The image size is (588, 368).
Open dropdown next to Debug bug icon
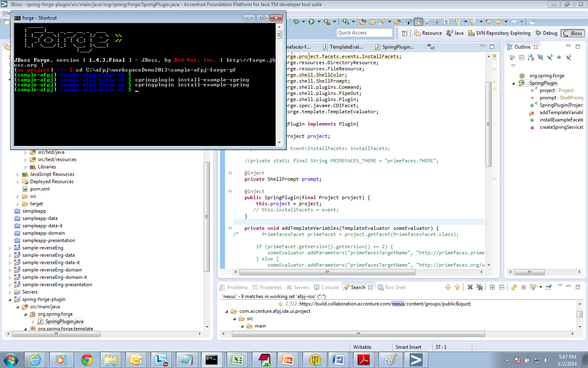tap(303, 22)
